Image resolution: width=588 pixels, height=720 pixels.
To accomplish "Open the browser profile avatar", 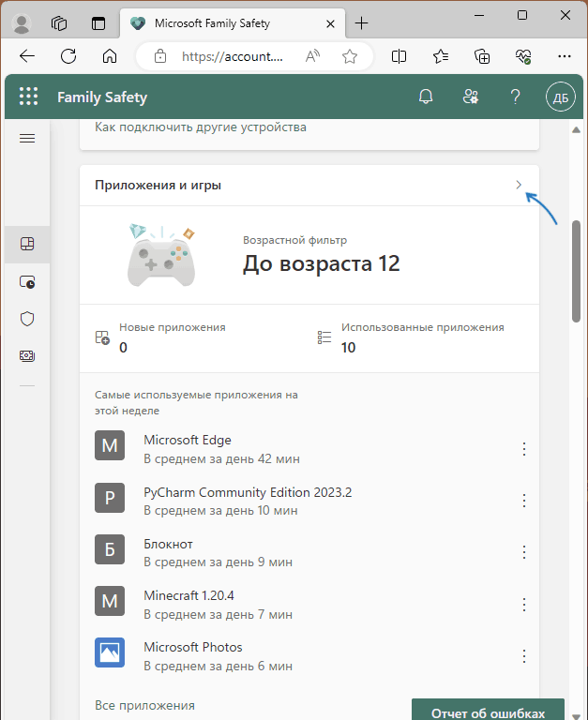I will pos(22,22).
